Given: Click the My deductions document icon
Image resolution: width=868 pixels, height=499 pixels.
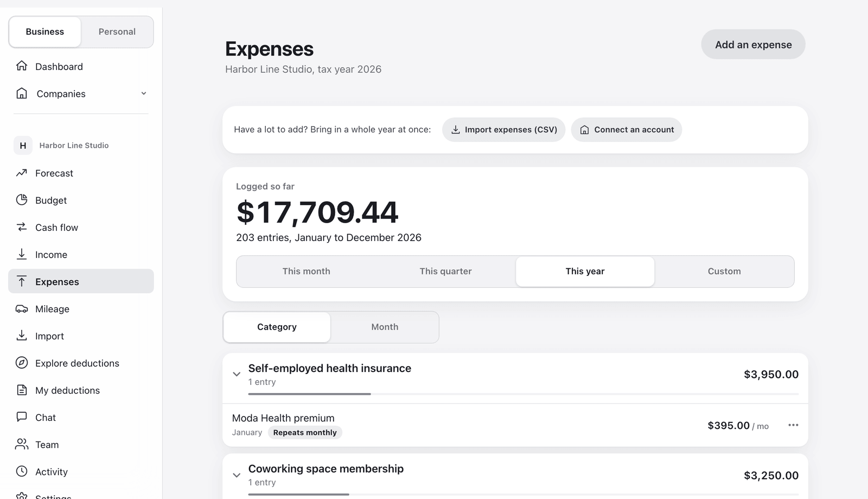Looking at the screenshot, I should point(22,390).
